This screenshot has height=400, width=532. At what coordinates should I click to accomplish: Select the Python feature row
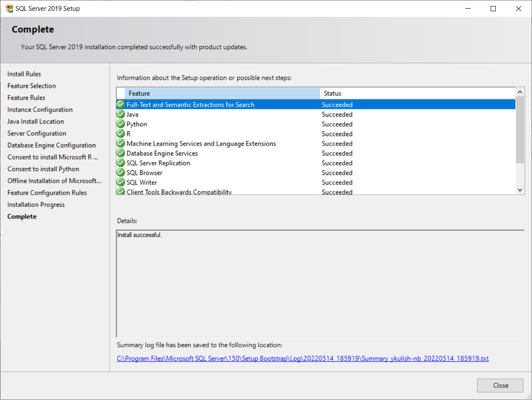[x=316, y=124]
